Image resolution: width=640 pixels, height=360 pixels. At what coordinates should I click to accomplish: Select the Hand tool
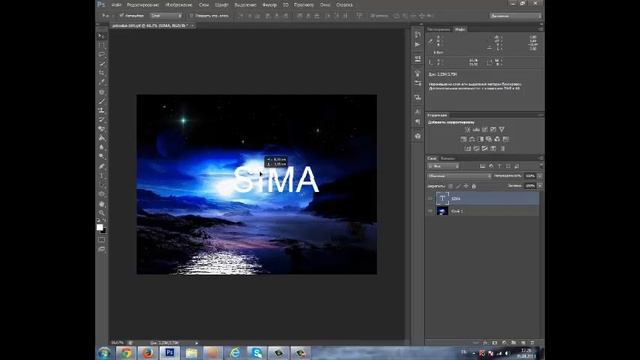point(102,204)
